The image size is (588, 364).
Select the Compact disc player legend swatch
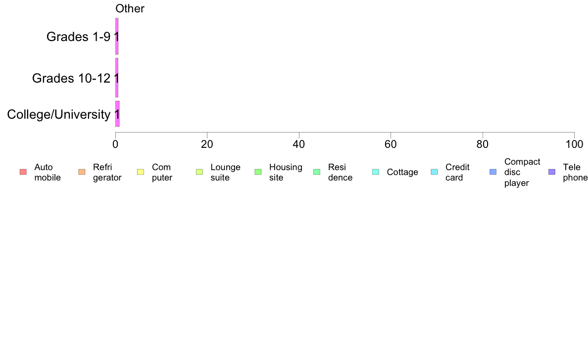(493, 172)
